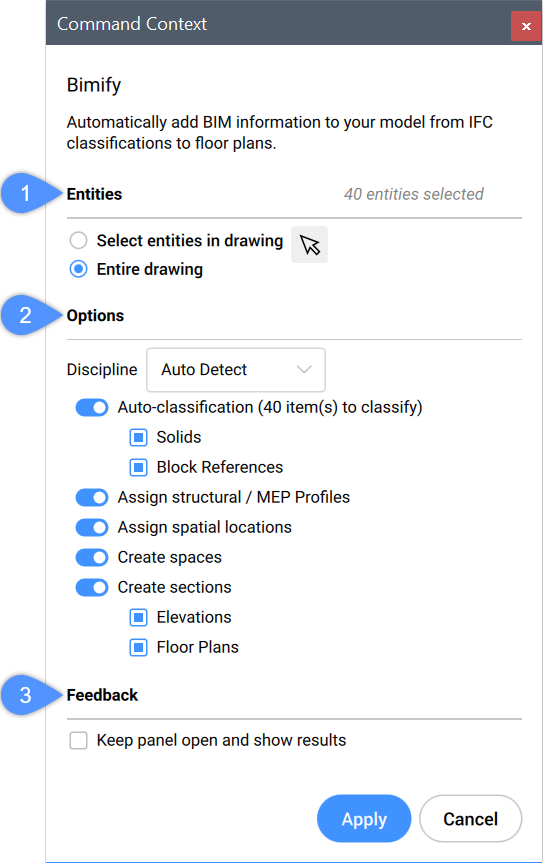Click the Command Context title bar text
Viewport: 543px width, 863px height.
[132, 24]
